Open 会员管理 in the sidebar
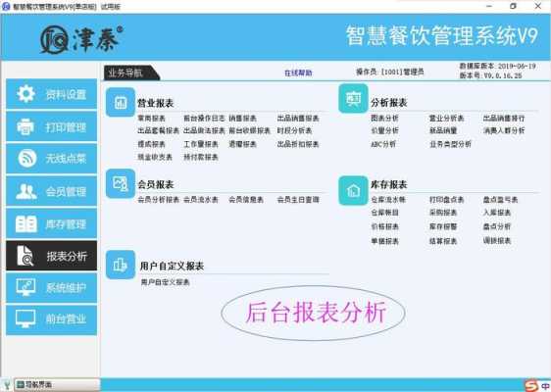The width and height of the screenshot is (551, 392). [51, 191]
